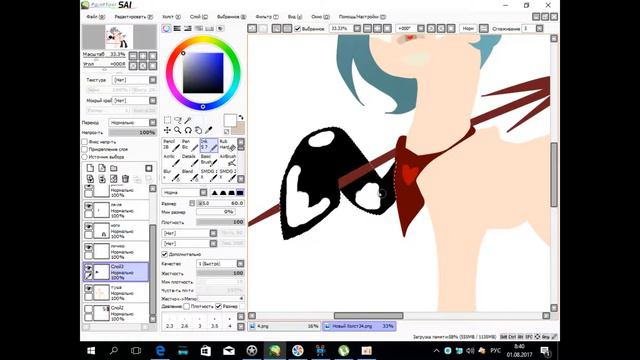This screenshot has height=360, width=640.
Task: Open the Холст menu
Action: tap(171, 17)
